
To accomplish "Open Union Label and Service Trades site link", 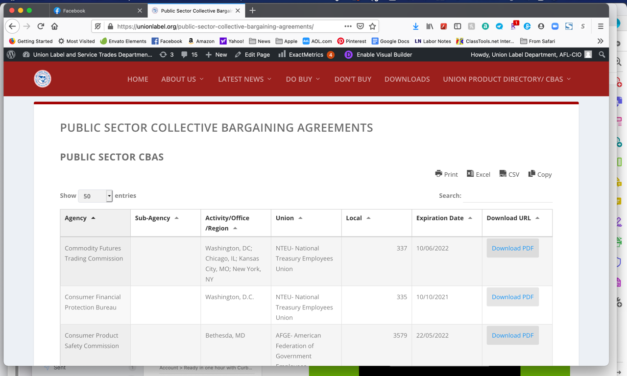I will (87, 55).
